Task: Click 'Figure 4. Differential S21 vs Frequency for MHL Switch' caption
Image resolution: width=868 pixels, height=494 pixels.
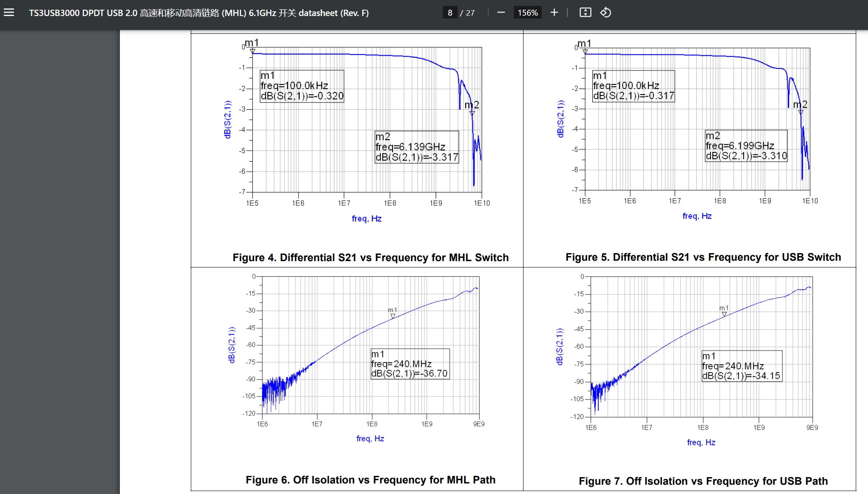Action: 371,258
